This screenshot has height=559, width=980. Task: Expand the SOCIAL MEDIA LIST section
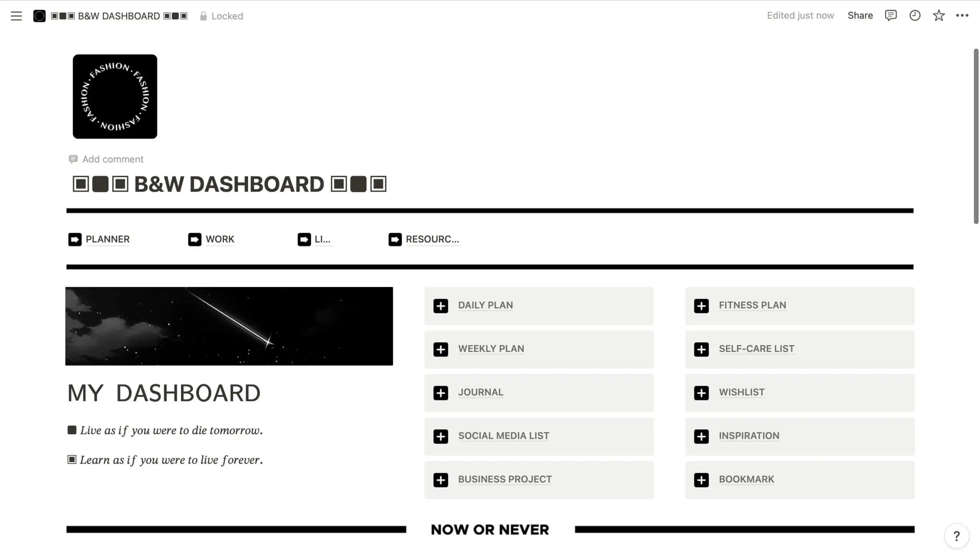pos(441,436)
